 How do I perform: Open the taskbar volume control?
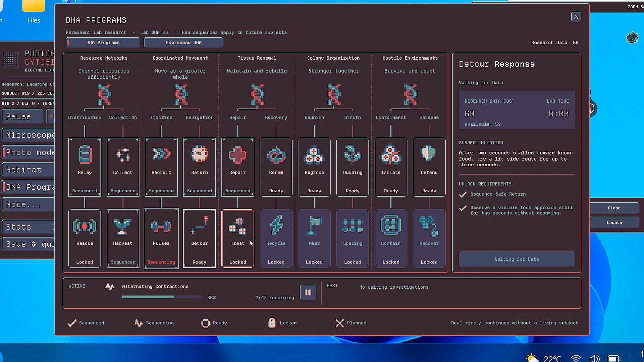[594, 358]
